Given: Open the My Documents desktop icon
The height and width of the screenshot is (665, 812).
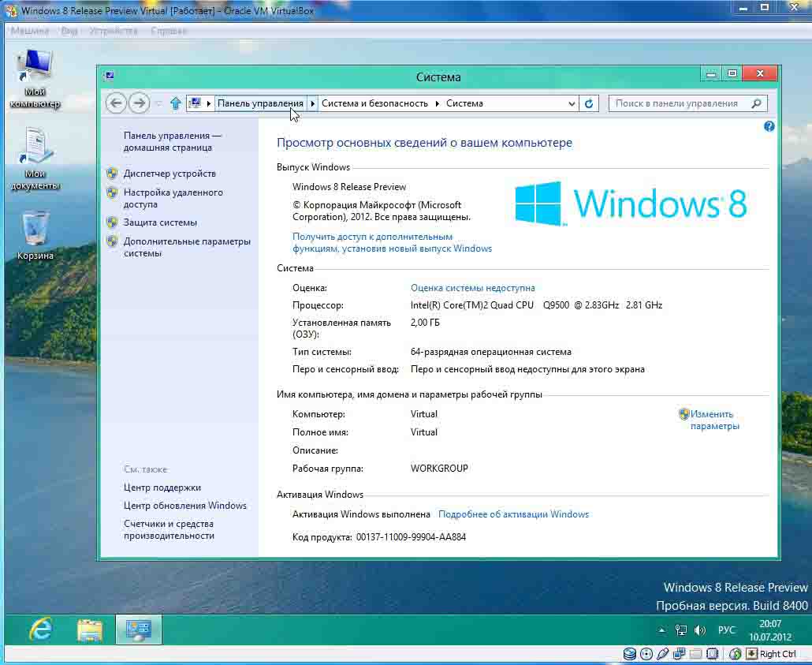Looking at the screenshot, I should (35, 159).
